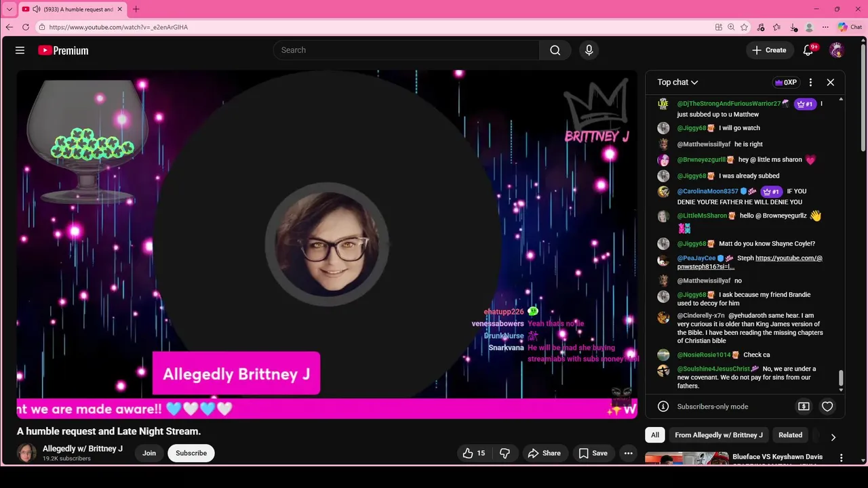Image resolution: width=868 pixels, height=488 pixels.
Task: Open browser settings and more menu
Action: pyautogui.click(x=825, y=27)
